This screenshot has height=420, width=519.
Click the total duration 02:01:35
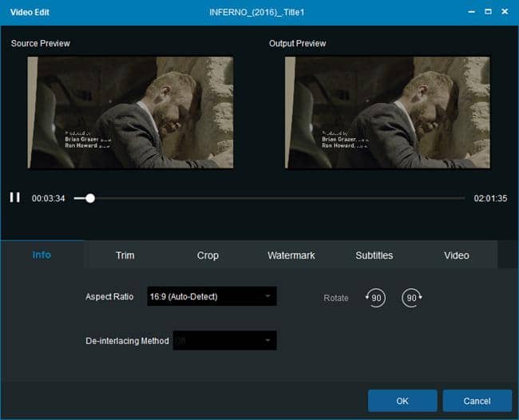(x=490, y=198)
